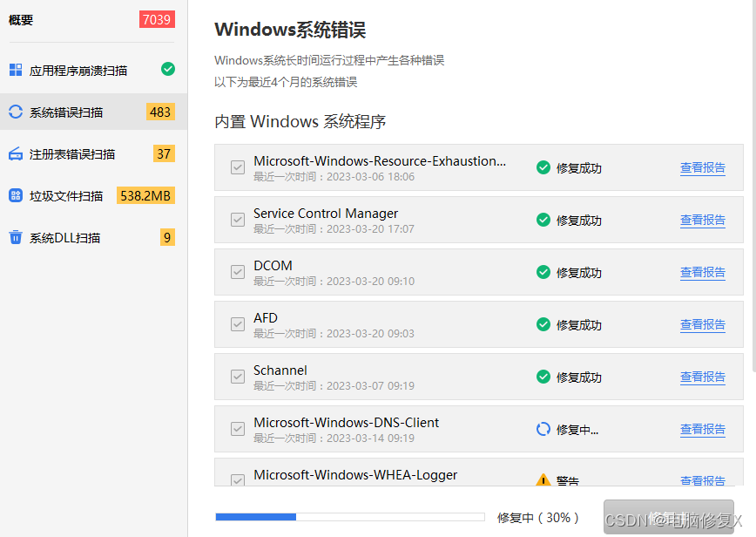The width and height of the screenshot is (756, 537).
Task: Click the green success icon in the Schannel row
Action: click(543, 377)
